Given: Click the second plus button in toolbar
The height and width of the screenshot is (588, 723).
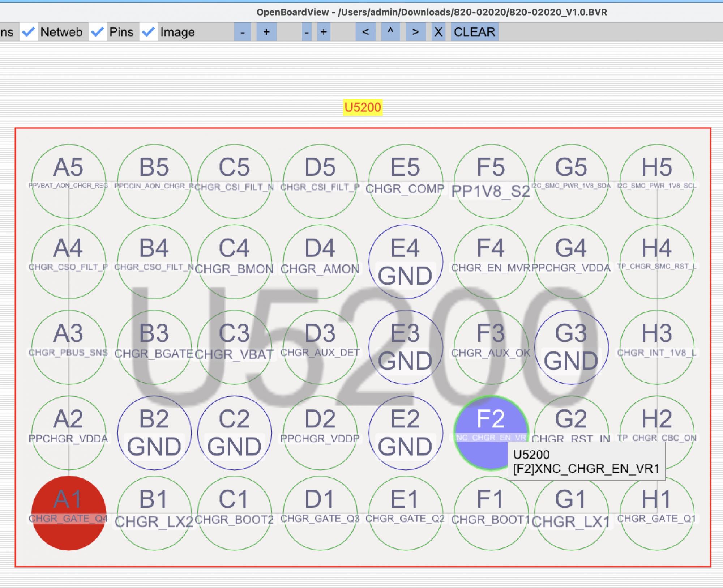Looking at the screenshot, I should click(x=324, y=32).
